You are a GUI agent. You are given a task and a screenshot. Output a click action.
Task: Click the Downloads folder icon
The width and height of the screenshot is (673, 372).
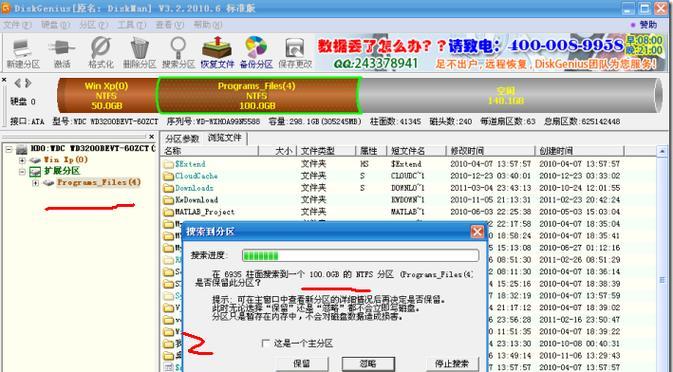point(168,188)
